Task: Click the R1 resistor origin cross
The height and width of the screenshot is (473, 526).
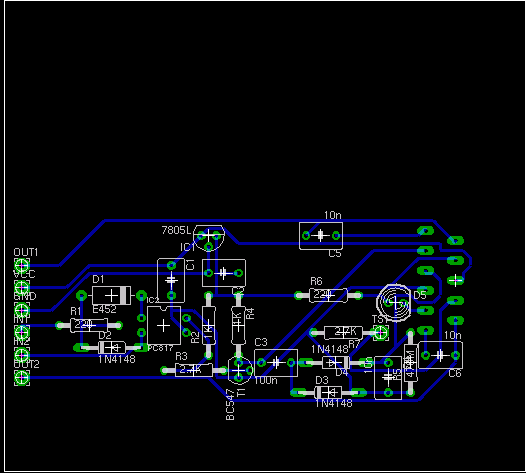Action: click(x=89, y=325)
